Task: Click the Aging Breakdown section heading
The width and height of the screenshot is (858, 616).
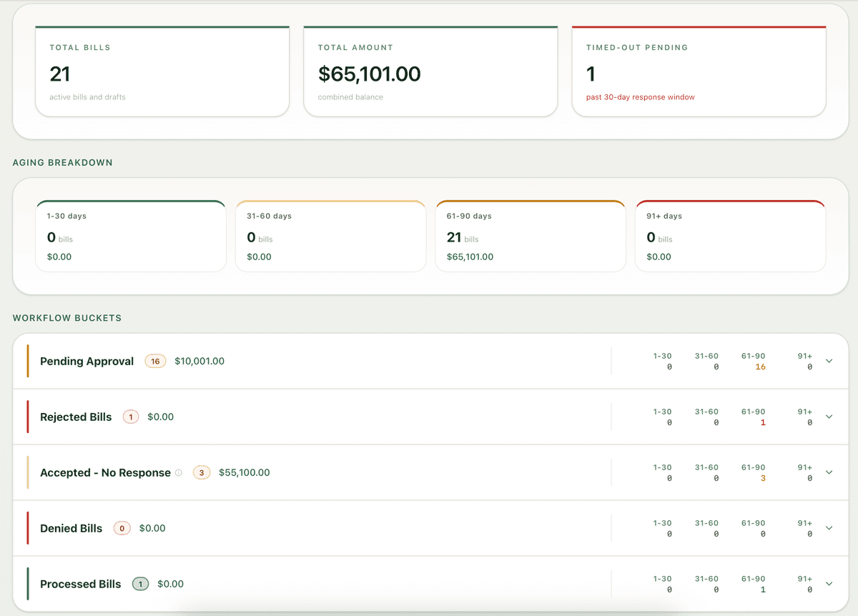Action: [x=63, y=163]
